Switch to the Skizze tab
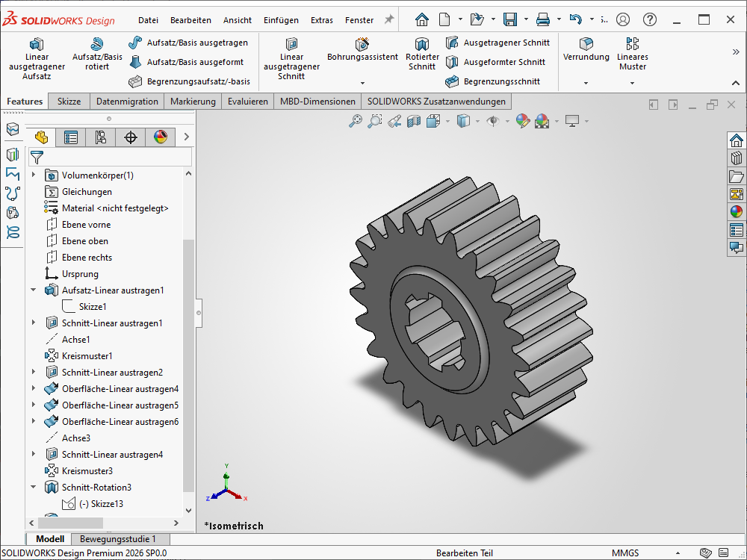Screen dimensions: 747x560 (69, 102)
